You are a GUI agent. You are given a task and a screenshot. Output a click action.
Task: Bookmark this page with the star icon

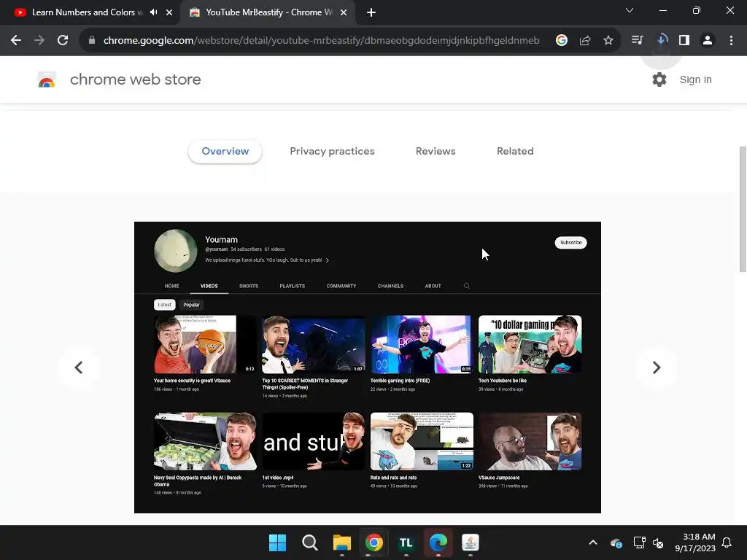tap(608, 41)
